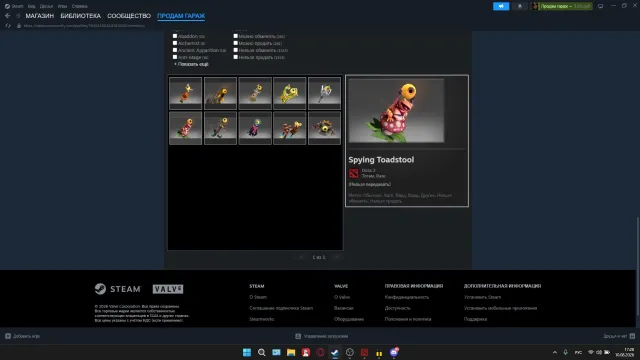Click the blue announcements megaphone icon
The height and width of the screenshot is (360, 640).
(501, 6)
